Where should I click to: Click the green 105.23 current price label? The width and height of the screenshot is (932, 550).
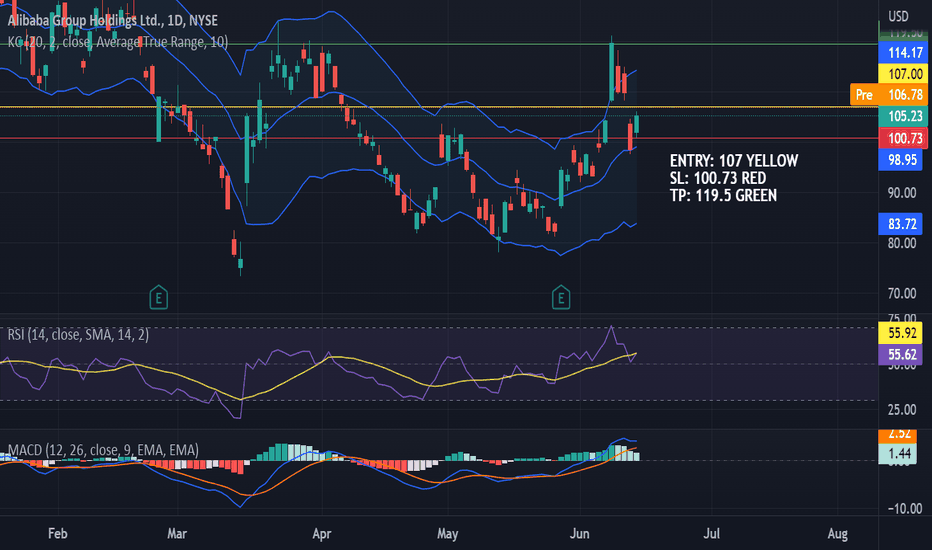[902, 116]
